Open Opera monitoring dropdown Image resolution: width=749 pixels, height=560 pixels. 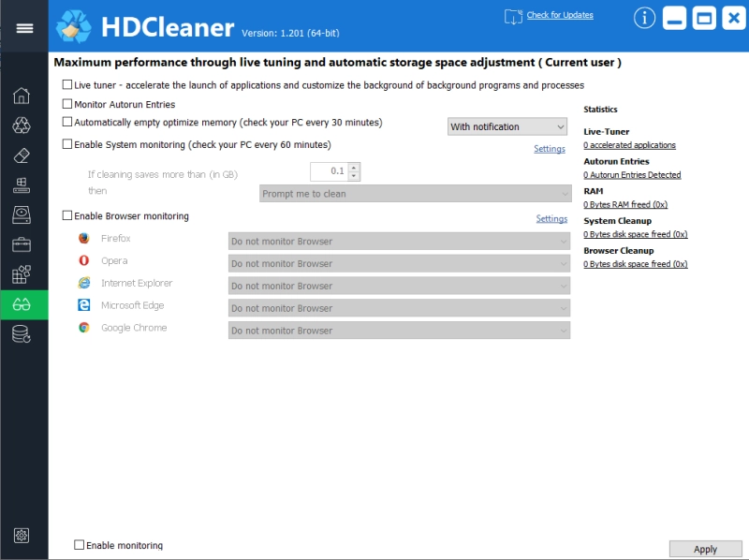coord(399,263)
